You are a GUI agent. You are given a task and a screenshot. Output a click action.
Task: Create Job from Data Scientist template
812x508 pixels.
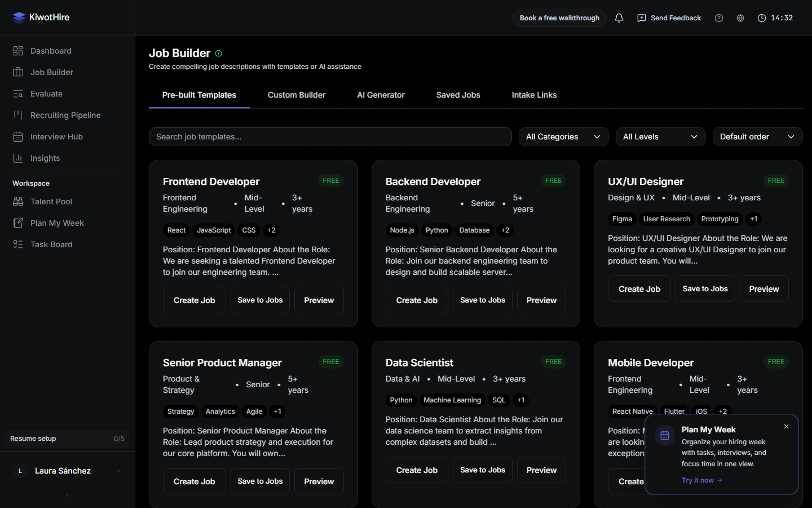[417, 470]
